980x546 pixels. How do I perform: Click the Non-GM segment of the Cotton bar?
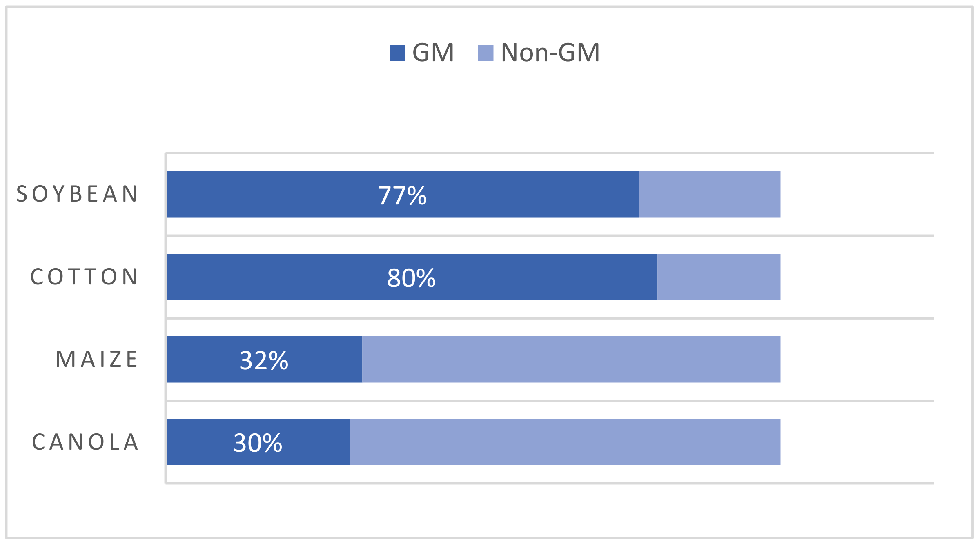[x=719, y=277]
